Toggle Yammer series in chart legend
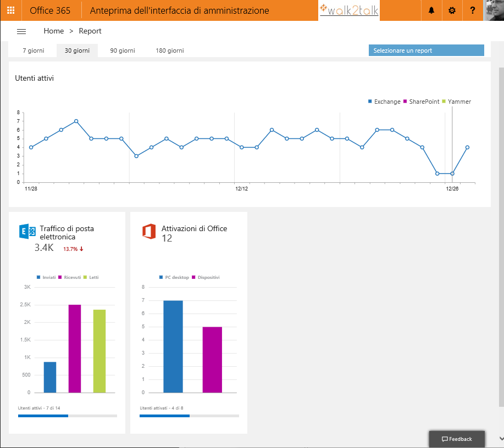 tap(456, 102)
